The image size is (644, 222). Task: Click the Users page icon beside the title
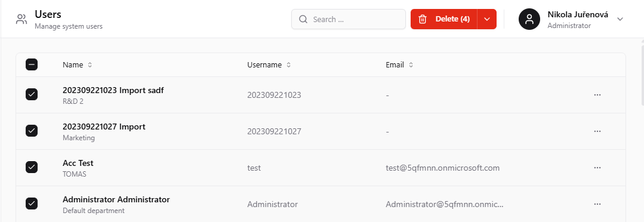click(21, 19)
